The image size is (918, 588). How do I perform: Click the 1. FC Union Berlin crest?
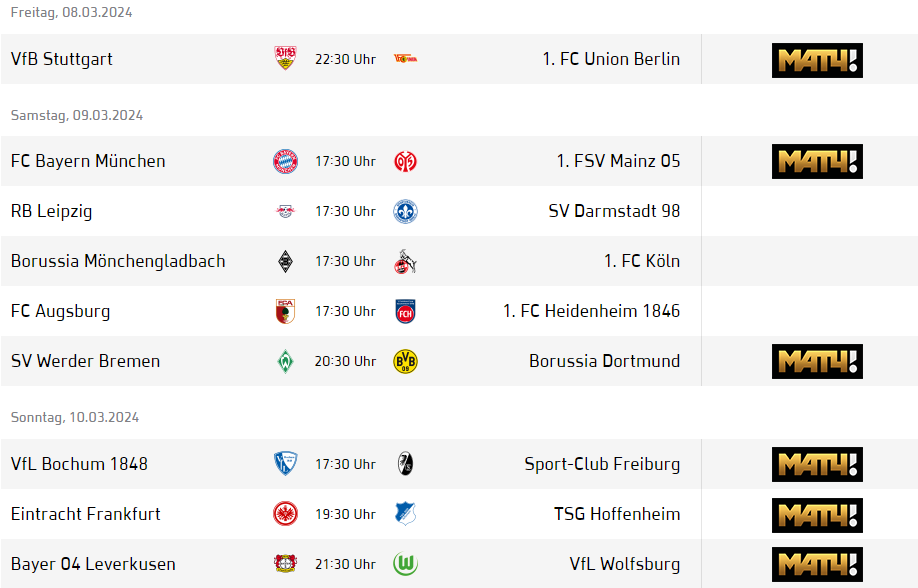[x=405, y=59]
